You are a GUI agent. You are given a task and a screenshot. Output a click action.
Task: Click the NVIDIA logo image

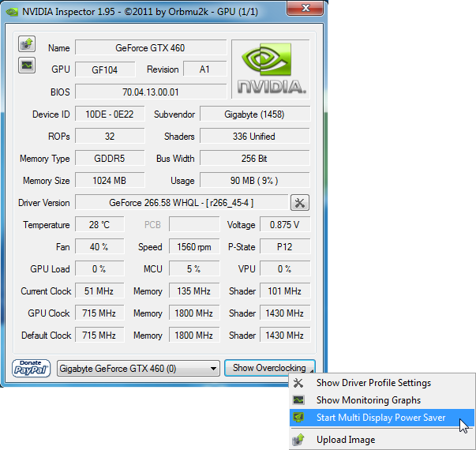click(271, 69)
